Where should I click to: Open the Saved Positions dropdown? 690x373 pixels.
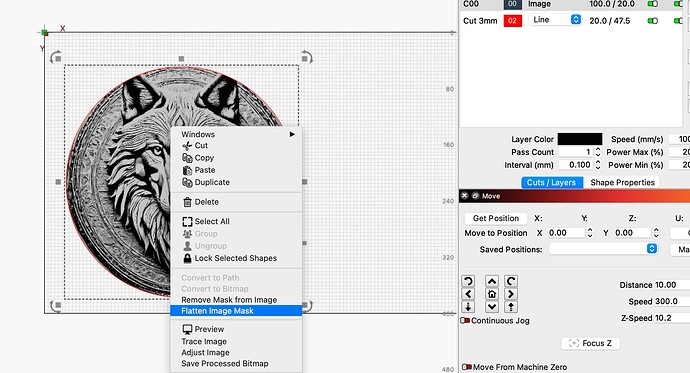point(603,249)
